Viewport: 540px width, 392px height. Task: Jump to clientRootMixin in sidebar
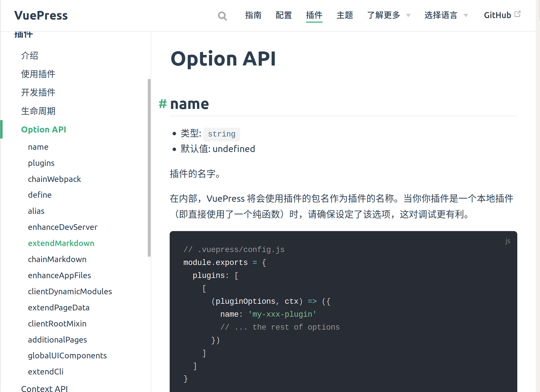coord(57,324)
